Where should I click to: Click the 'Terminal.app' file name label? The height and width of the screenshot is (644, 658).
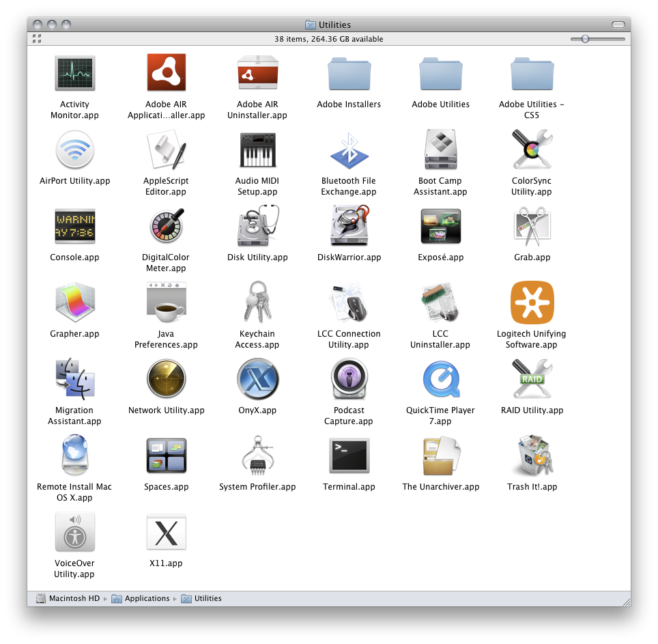click(x=349, y=486)
